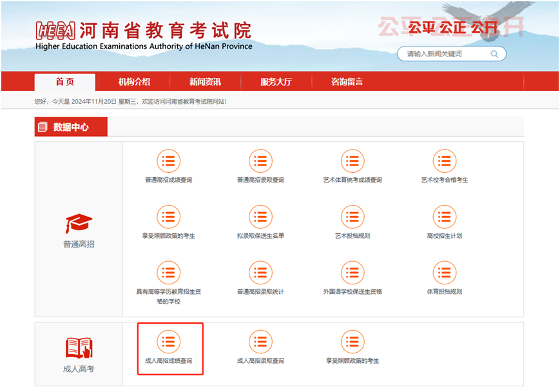Screen dimensions: 560x392
Task: Click the 普通高招录取查询 list icon
Action: click(260, 161)
